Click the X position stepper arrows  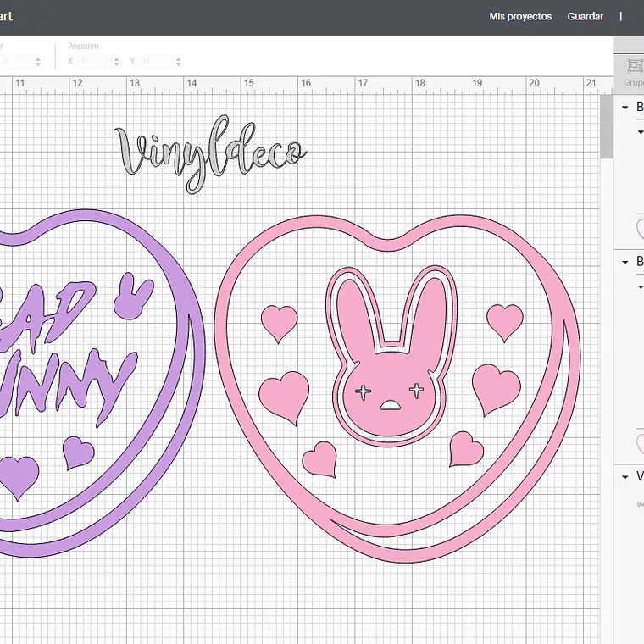117,62
